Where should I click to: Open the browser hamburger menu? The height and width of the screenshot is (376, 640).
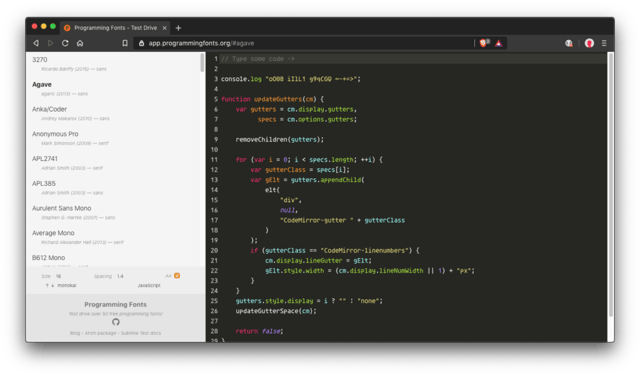(604, 43)
